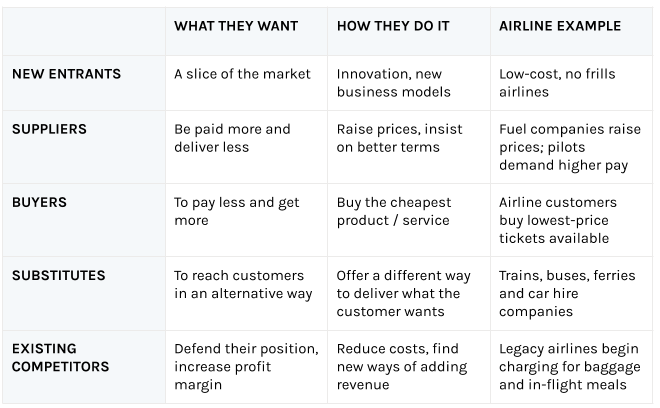Click the 'A slice of the market' cell
660x408 pixels.
click(242, 73)
